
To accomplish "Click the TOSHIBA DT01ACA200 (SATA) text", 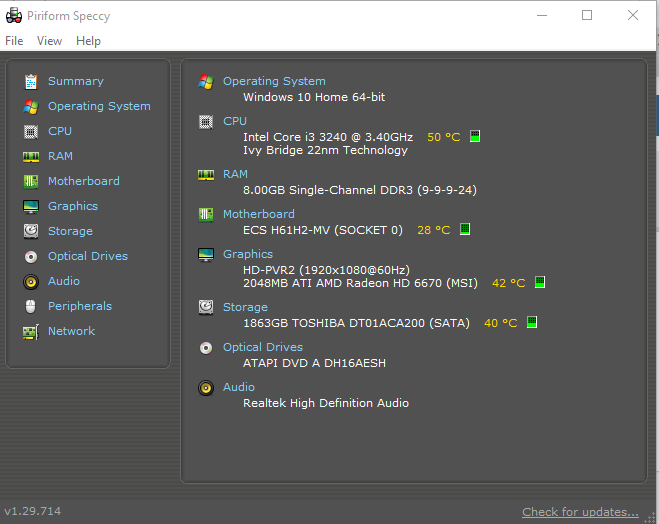I will tap(356, 323).
